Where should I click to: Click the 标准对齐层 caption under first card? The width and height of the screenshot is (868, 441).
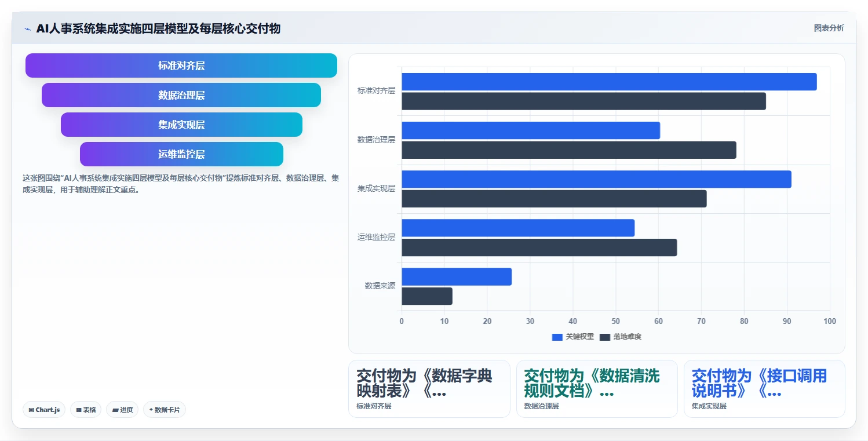click(x=374, y=406)
